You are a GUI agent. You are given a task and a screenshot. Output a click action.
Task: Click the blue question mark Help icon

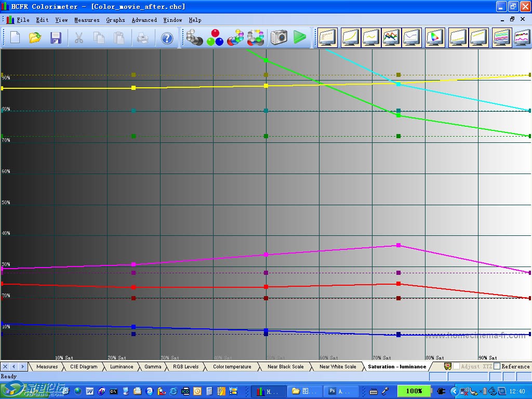click(x=167, y=38)
